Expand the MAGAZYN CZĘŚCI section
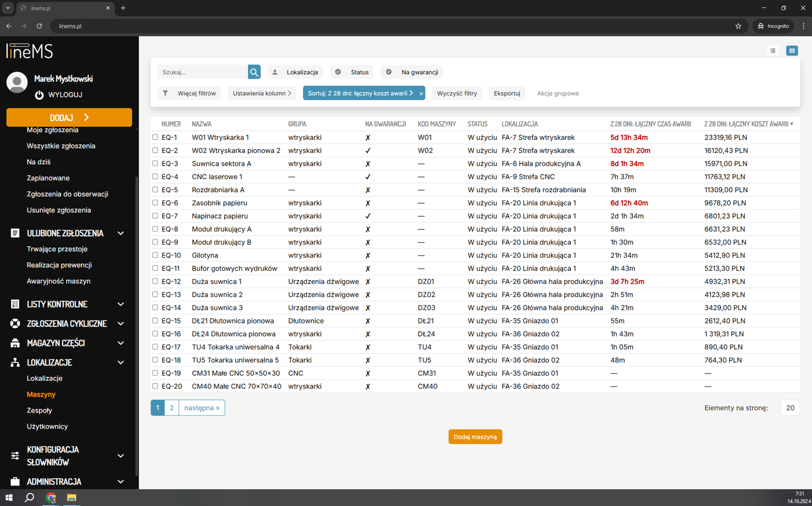Image resolution: width=812 pixels, height=506 pixels. tap(121, 343)
